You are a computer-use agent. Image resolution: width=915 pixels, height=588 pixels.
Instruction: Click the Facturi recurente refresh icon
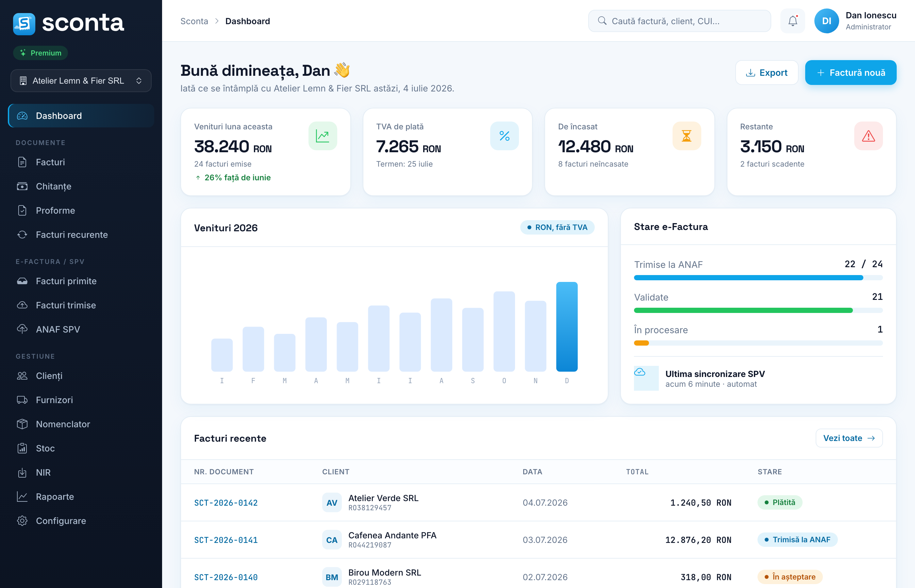click(22, 235)
